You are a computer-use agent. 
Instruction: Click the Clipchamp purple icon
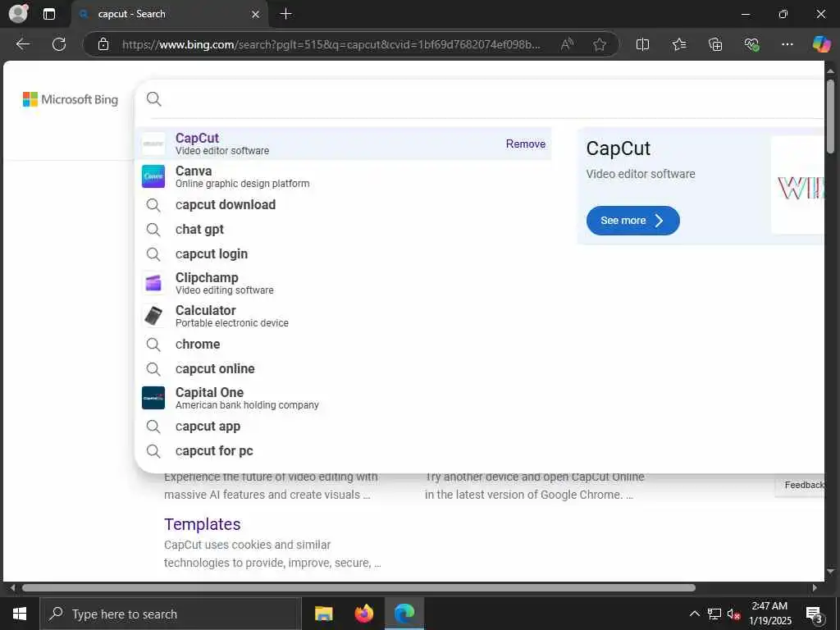point(153,283)
